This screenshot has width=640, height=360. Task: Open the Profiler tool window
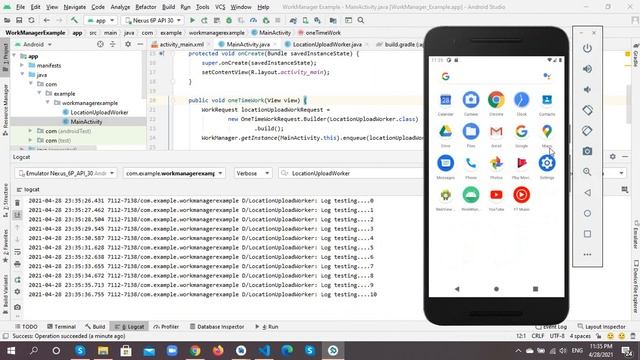point(166,327)
